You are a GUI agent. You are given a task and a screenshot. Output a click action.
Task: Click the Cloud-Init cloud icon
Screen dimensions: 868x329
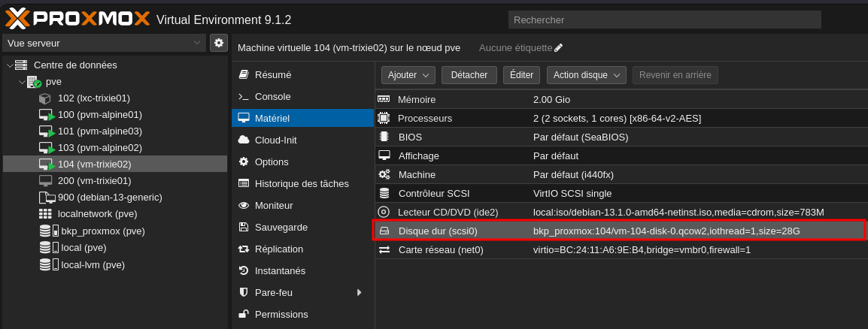(x=244, y=140)
